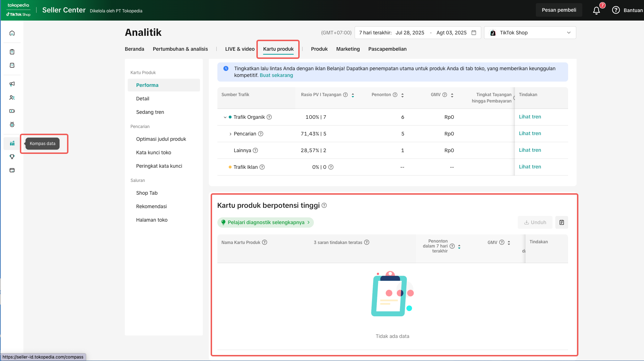The height and width of the screenshot is (361, 644).
Task: Click the clipboard orders icon in sidebar
Action: click(12, 52)
